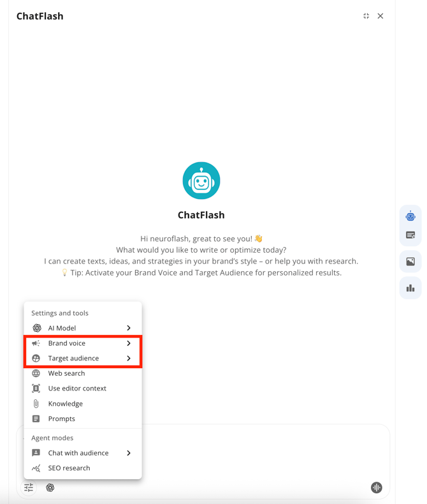Viewport: 427px width, 504px height.
Task: Click the settings and tools sliders icon
Action: coord(29,487)
